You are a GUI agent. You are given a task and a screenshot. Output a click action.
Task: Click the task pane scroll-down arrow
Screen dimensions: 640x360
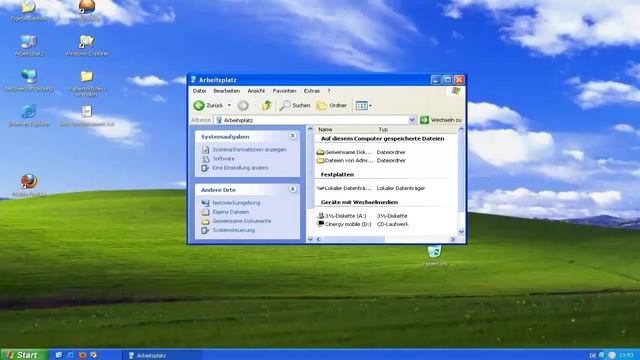[x=310, y=239]
